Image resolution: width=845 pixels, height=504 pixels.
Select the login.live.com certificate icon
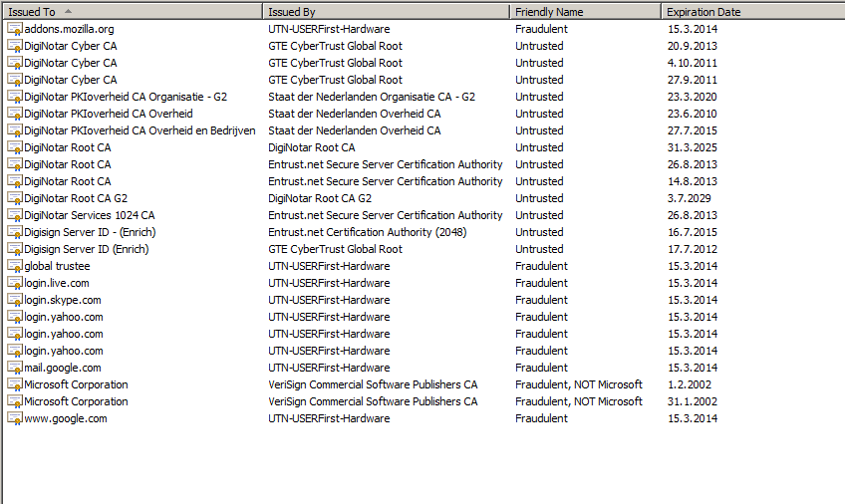point(14,283)
